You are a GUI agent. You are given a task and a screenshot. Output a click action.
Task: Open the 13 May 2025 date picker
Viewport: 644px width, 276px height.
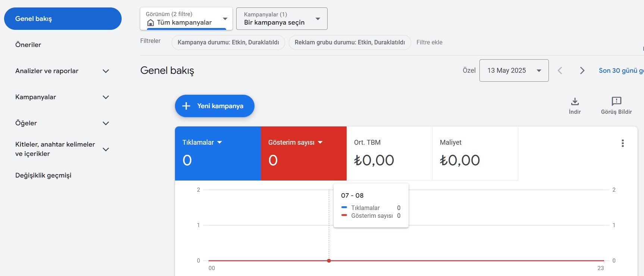click(x=514, y=70)
